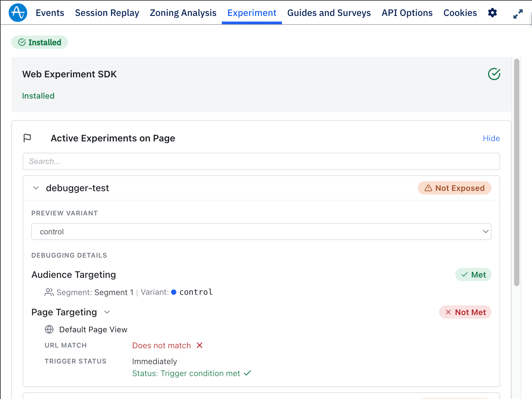
Task: Click the Not Met page targeting badge
Action: (x=465, y=312)
